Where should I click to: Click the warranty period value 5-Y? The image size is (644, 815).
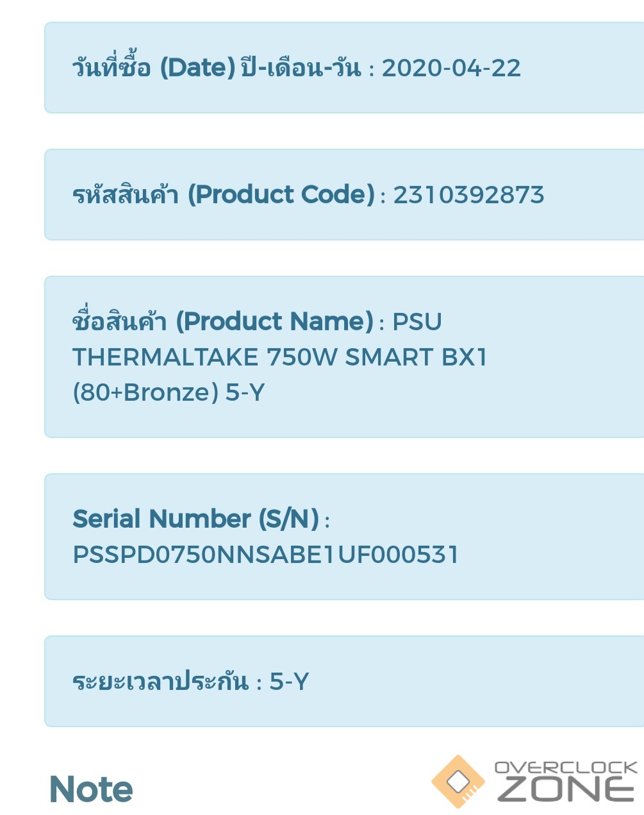coord(289,682)
